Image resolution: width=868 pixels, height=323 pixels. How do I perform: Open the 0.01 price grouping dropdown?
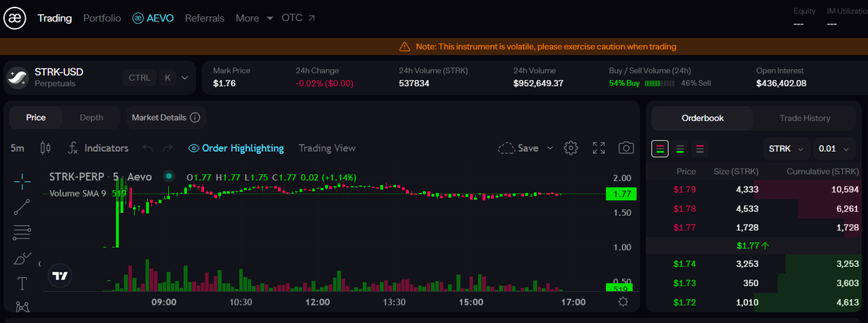tap(835, 149)
